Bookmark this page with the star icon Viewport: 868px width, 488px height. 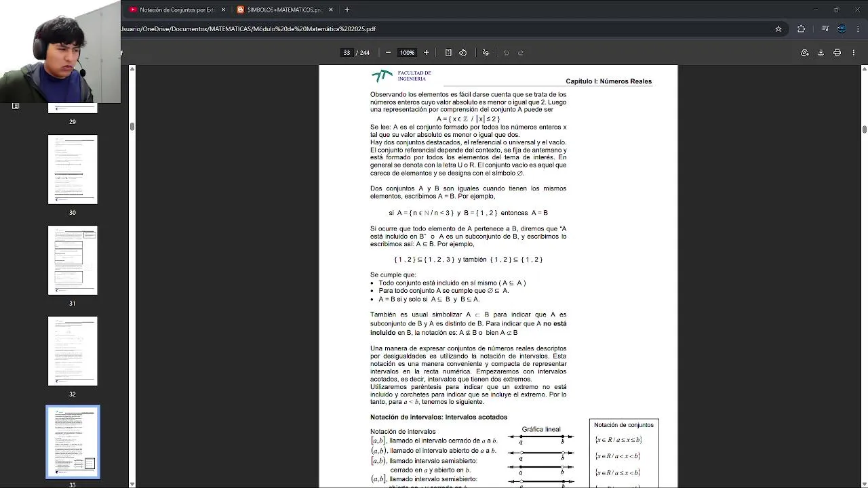778,29
